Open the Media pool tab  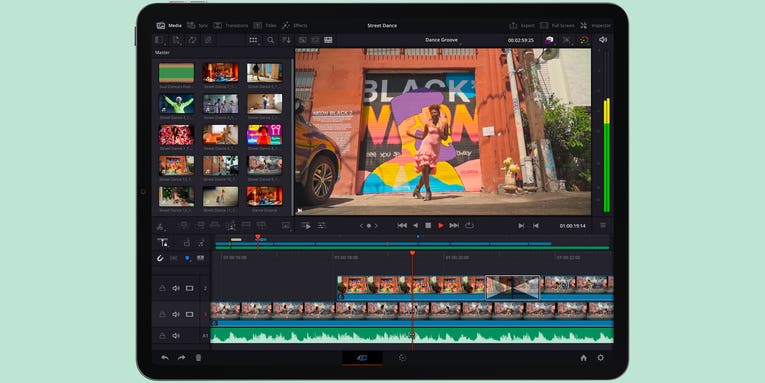pos(169,25)
